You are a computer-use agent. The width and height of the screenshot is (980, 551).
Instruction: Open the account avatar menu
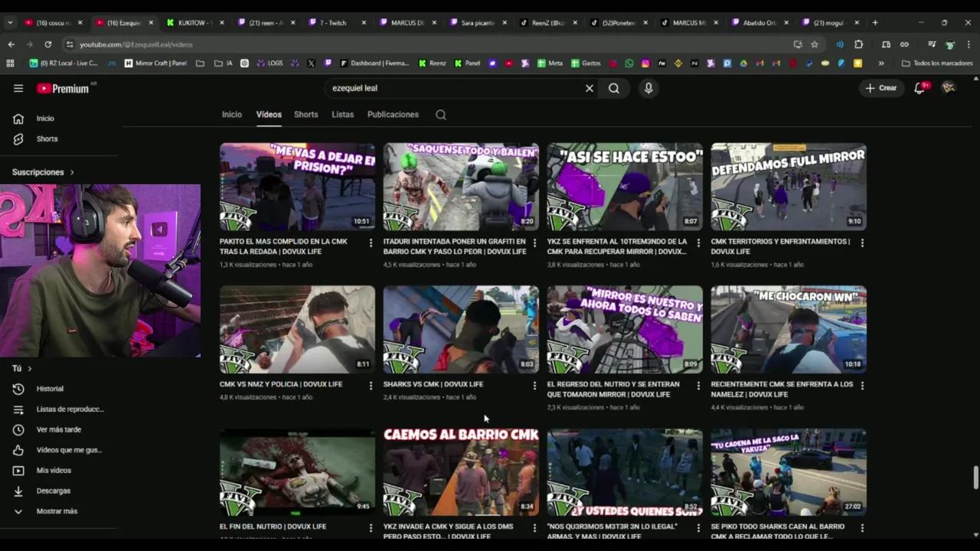pos(949,88)
